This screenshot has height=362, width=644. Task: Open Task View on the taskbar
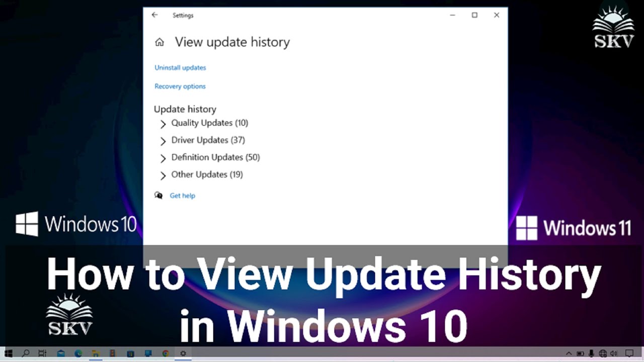click(x=42, y=353)
